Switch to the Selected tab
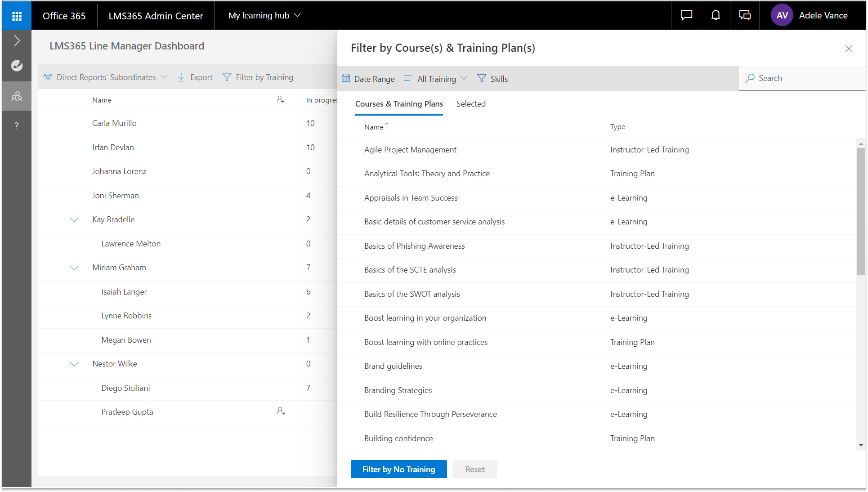868x492 pixels. click(471, 104)
